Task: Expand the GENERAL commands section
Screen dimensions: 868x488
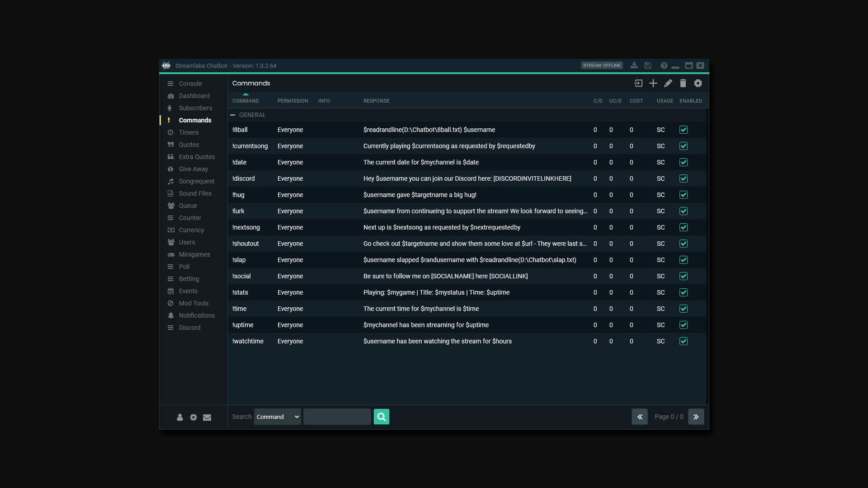Action: point(233,114)
